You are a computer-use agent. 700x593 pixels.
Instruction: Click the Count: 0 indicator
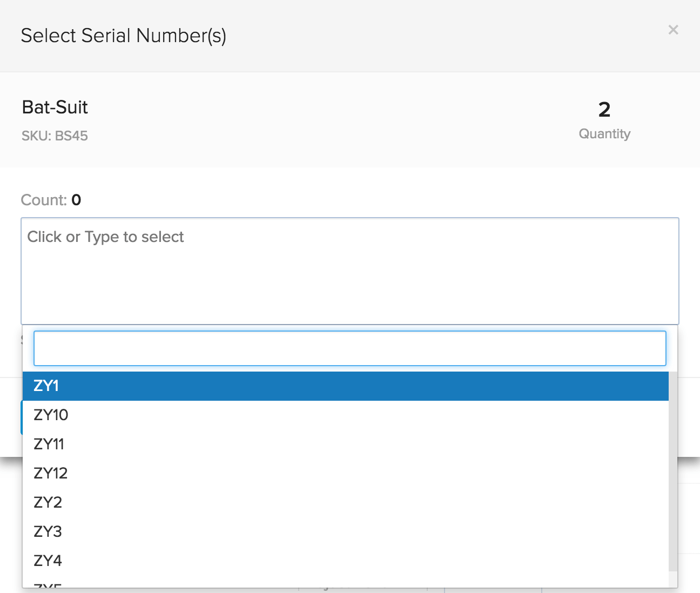(x=51, y=200)
